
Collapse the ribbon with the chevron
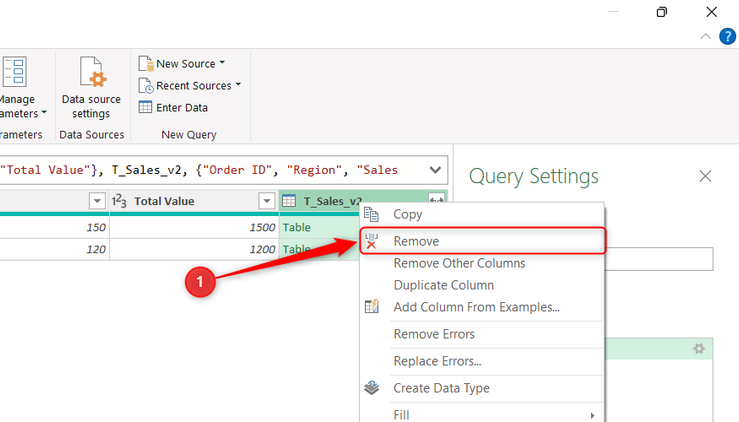706,36
